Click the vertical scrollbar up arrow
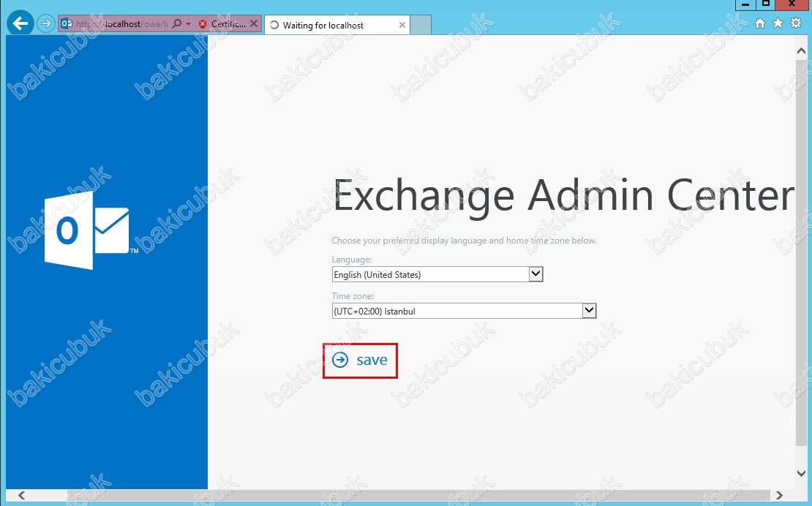The height and width of the screenshot is (506, 812). coord(801,51)
